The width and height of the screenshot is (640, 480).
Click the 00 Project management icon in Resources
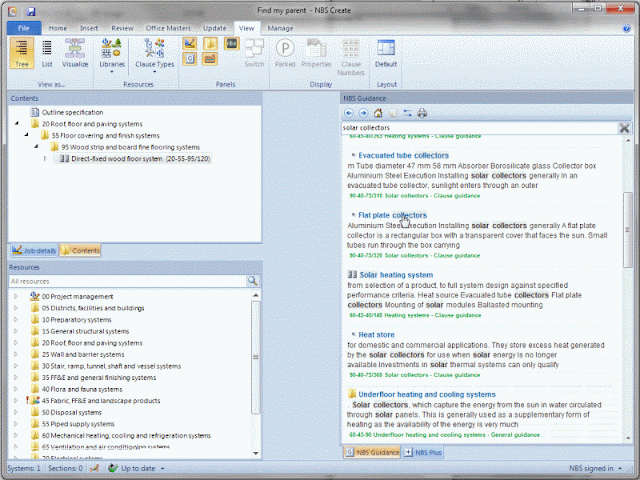point(35,296)
